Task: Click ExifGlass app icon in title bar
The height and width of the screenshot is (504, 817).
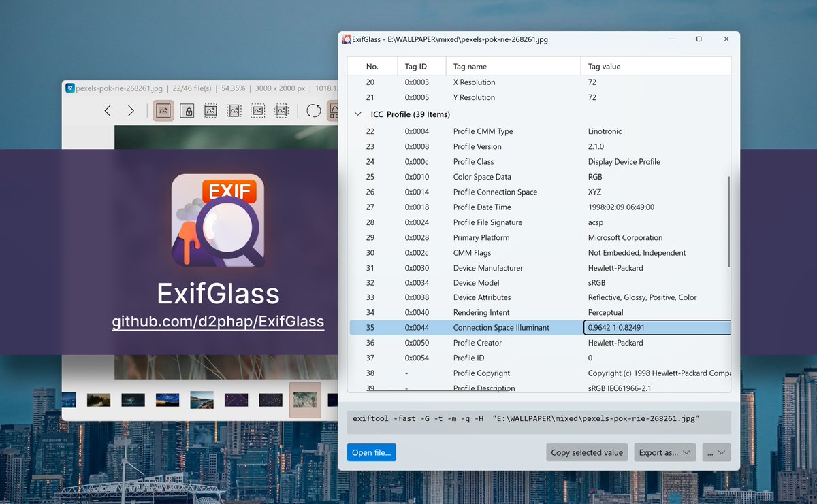Action: (x=347, y=39)
